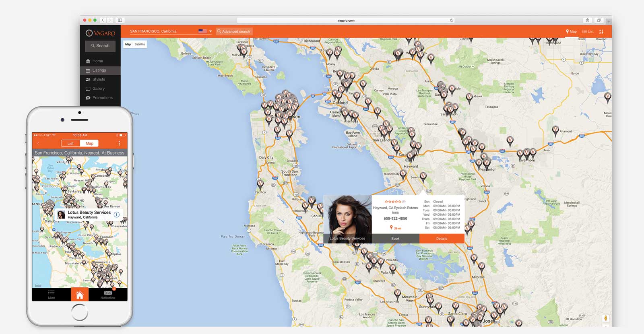Click the browser share icon
This screenshot has height=334, width=644.
pos(588,20)
